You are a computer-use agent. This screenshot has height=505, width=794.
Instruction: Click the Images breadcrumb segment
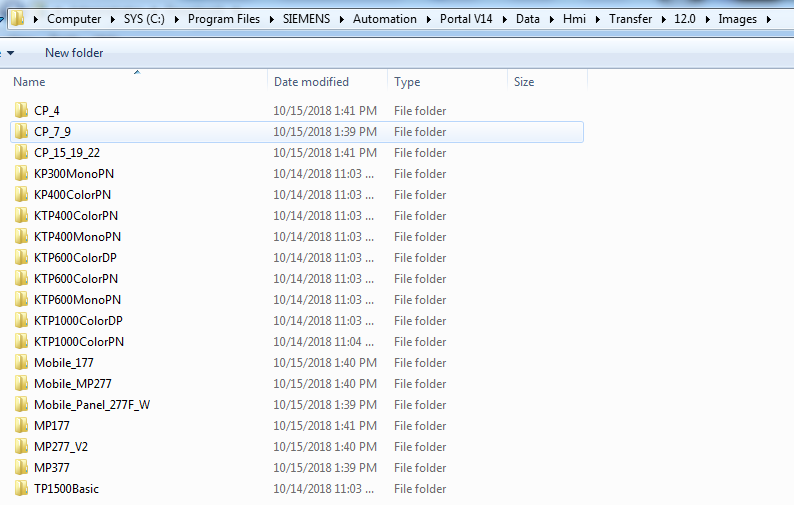point(737,19)
